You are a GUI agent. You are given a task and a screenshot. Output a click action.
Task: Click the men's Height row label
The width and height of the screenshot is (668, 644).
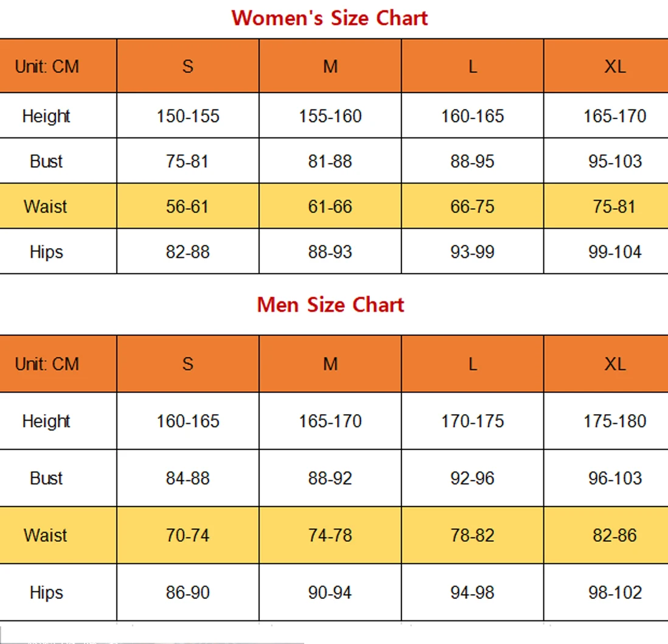click(46, 421)
